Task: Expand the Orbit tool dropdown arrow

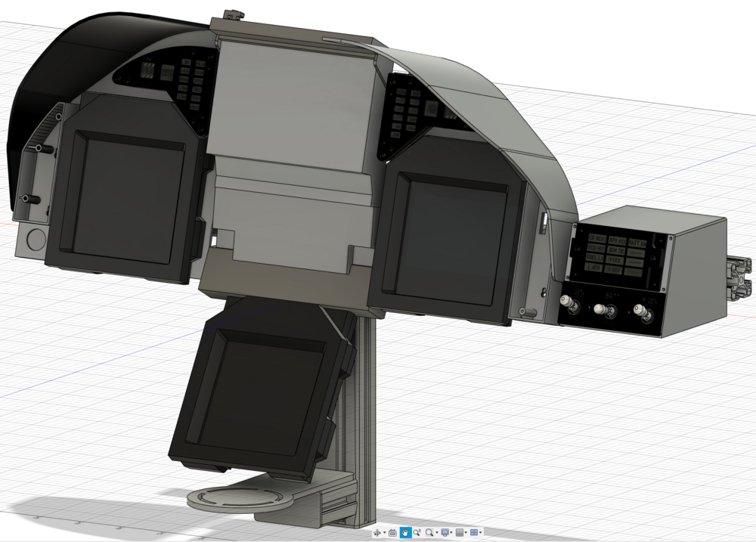Action: 383,532
